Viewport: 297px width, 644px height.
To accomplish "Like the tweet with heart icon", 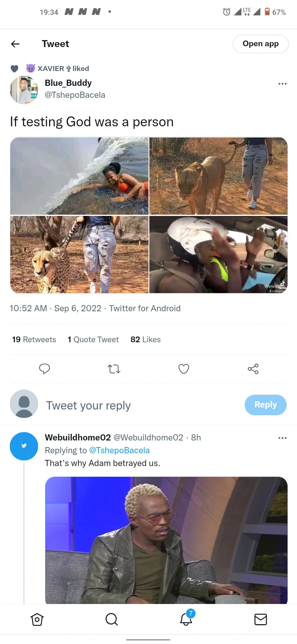I will pos(184,369).
